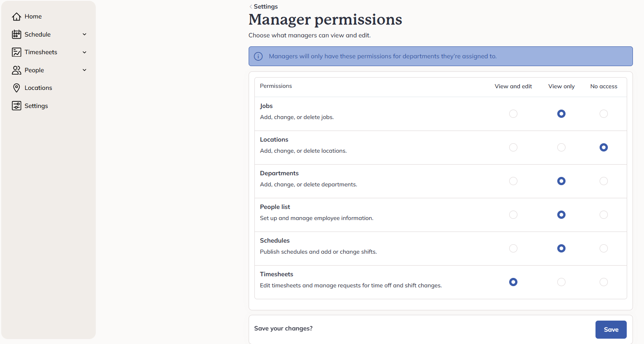Click the 'View and edit' column header

pyautogui.click(x=513, y=86)
